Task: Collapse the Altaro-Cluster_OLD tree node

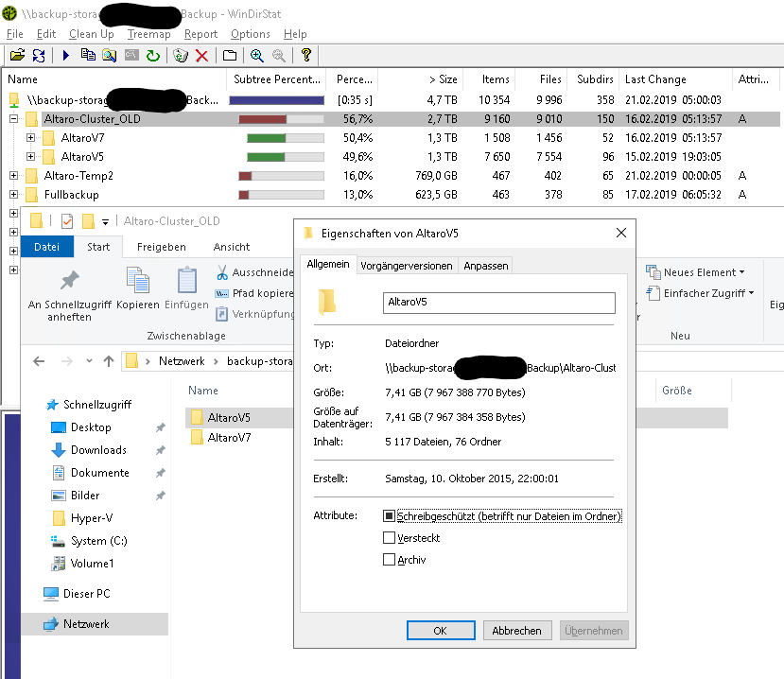Action: tap(13, 119)
